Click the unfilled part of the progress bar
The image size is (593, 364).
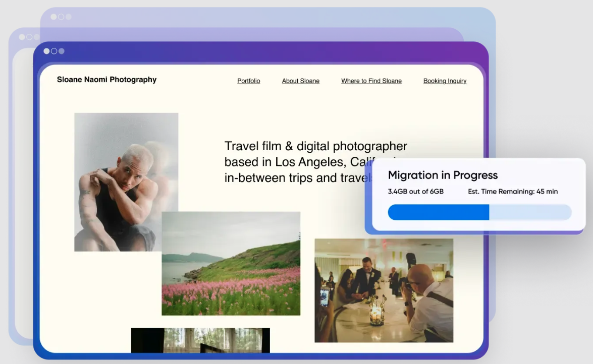[x=530, y=212]
